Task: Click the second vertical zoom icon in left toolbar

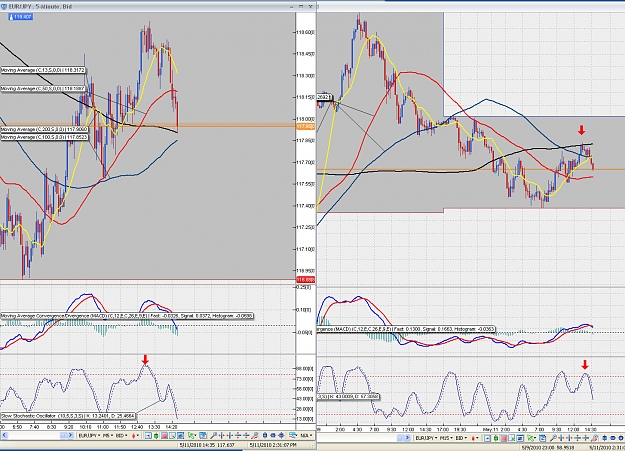Action: coord(246,435)
